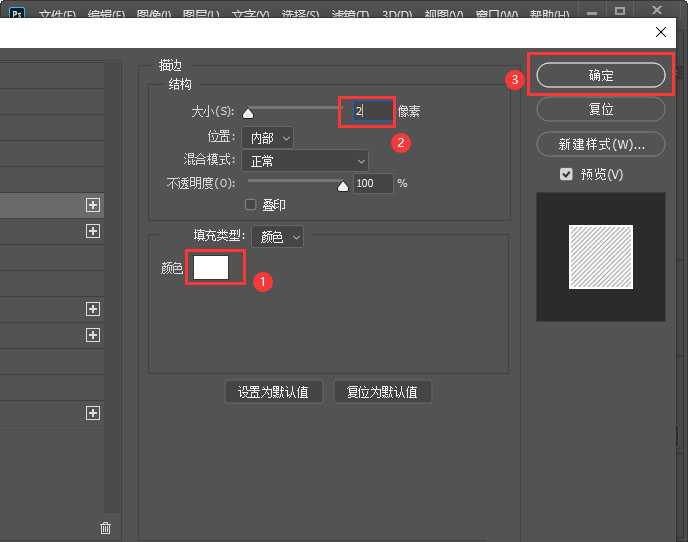Enable the 叠印 (Overprint) checkbox
Image resolution: width=688 pixels, height=542 pixels.
(x=251, y=205)
